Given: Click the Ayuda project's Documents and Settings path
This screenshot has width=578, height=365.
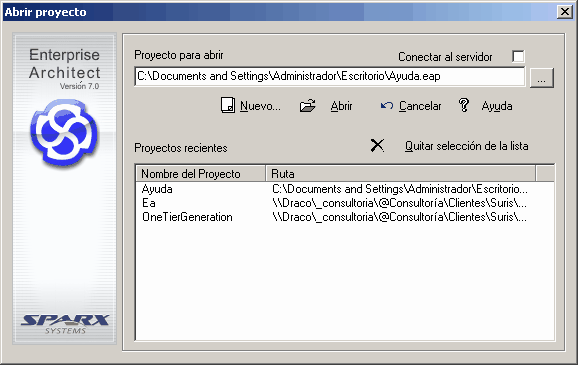Looking at the screenshot, I should (400, 189).
